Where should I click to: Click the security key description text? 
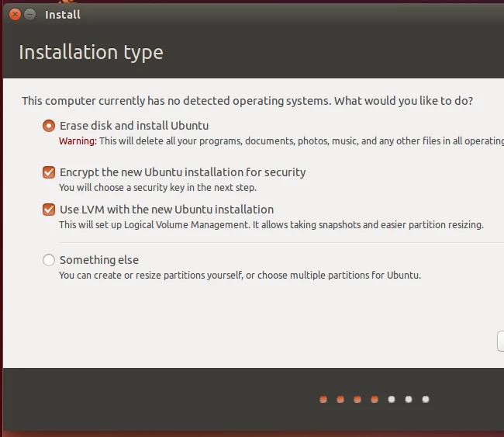point(157,188)
